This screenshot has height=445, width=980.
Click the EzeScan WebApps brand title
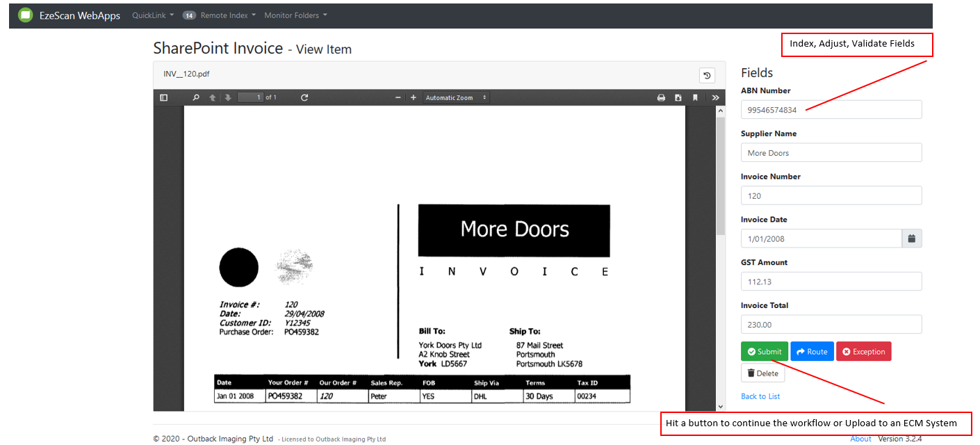[x=80, y=15]
